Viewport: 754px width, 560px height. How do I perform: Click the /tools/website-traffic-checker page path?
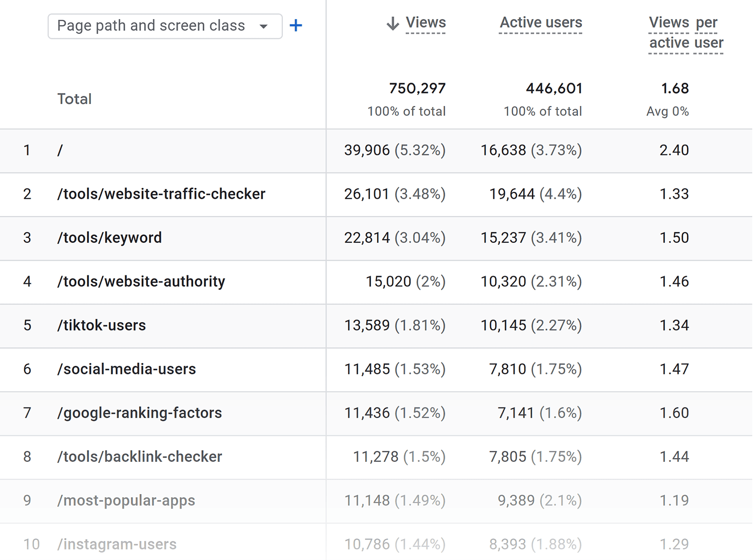click(161, 194)
